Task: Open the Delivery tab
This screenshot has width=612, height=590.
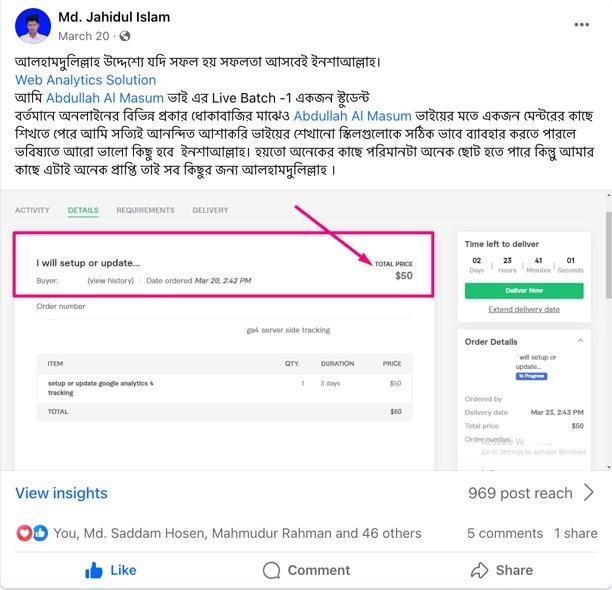Action: pos(210,210)
